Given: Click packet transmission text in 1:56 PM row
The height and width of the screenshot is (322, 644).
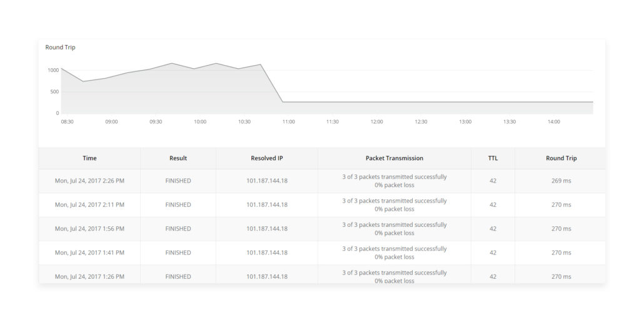Looking at the screenshot, I should (x=395, y=229).
